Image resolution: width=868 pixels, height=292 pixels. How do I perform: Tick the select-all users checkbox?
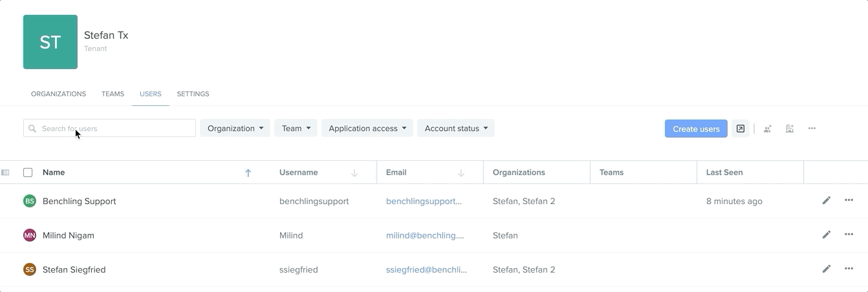(28, 172)
